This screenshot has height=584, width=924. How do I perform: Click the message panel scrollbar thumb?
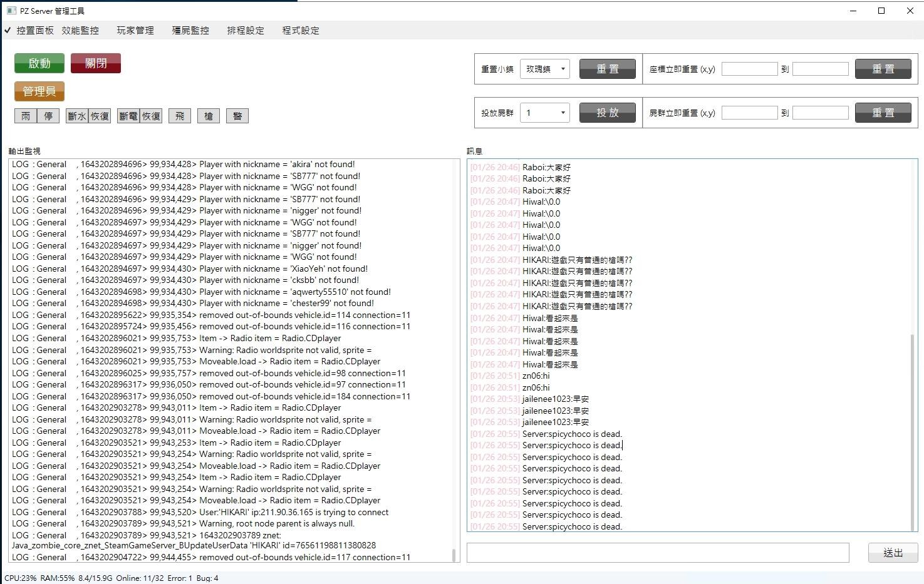click(x=912, y=432)
